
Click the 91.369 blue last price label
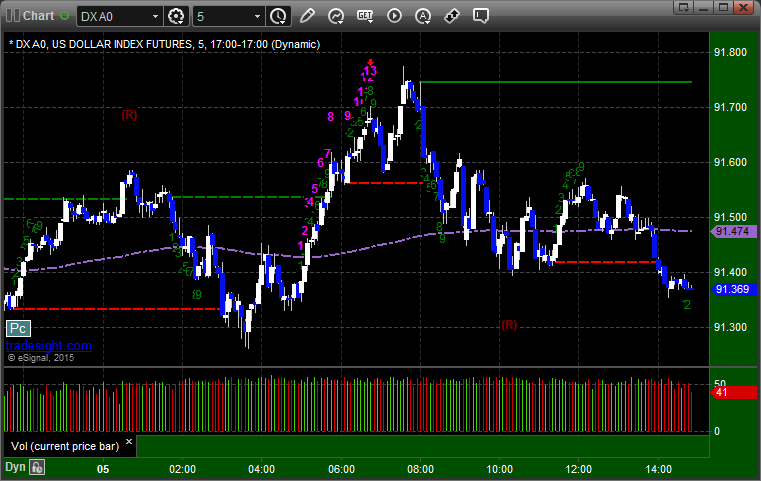click(x=733, y=289)
